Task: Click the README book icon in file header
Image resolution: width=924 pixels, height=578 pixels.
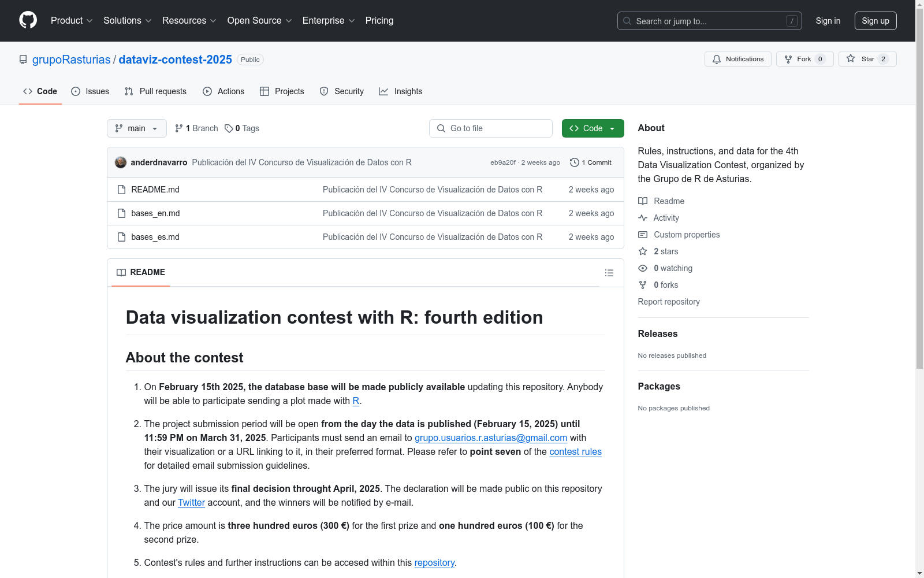Action: (x=121, y=272)
